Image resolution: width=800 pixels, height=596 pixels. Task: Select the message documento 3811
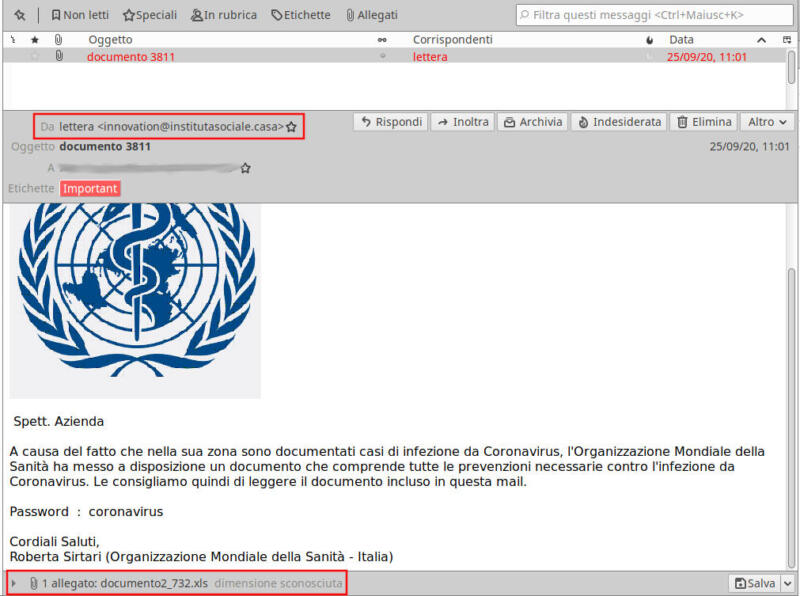[x=393, y=56]
